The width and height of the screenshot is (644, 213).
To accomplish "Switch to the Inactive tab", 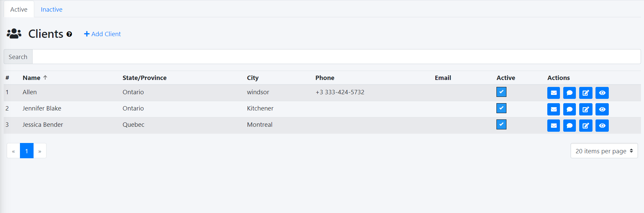I will pyautogui.click(x=52, y=9).
